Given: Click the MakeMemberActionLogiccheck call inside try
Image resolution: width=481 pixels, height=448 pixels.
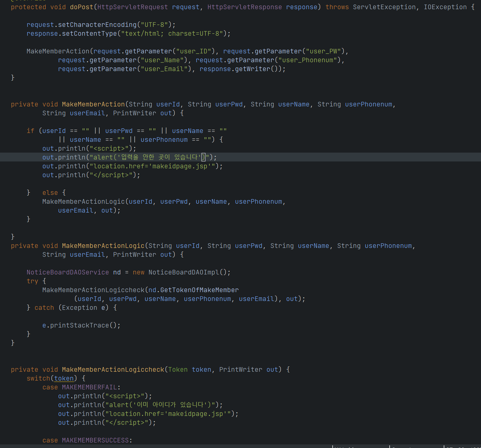Looking at the screenshot, I should point(93,290).
